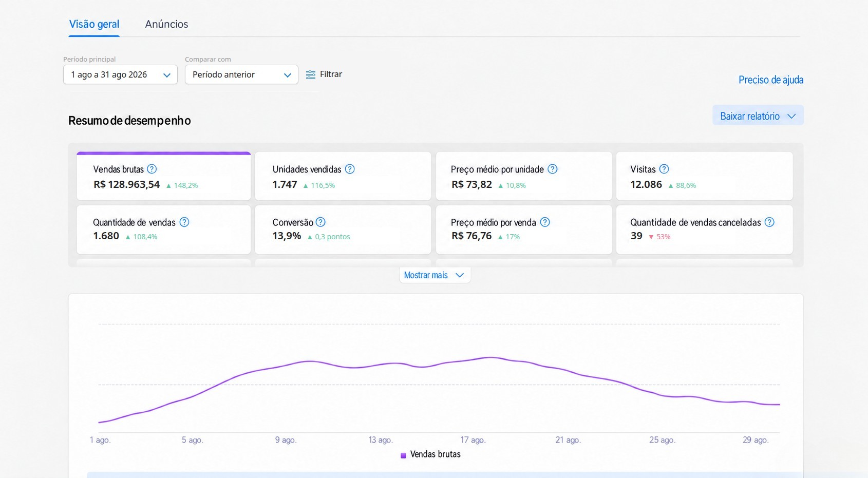Click help icon beside Conversão
This screenshot has height=478, width=868.
[320, 222]
